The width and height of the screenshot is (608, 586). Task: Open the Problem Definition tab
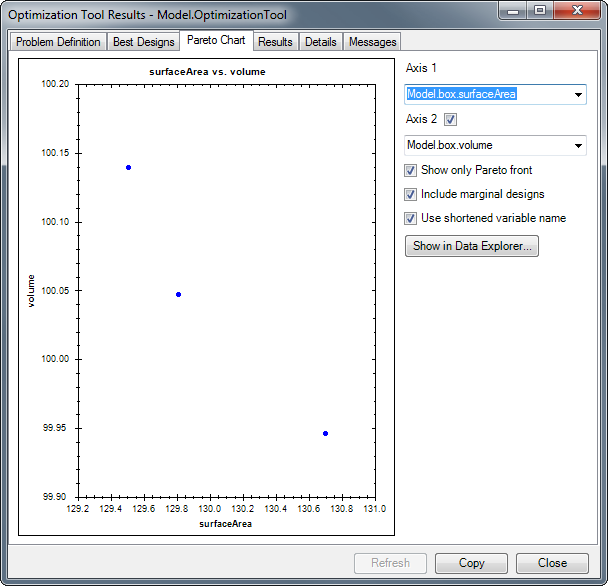[x=58, y=42]
